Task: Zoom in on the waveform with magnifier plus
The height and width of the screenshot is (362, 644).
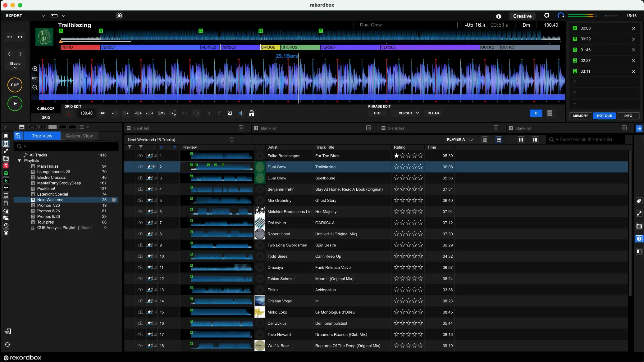Action: coord(35,69)
